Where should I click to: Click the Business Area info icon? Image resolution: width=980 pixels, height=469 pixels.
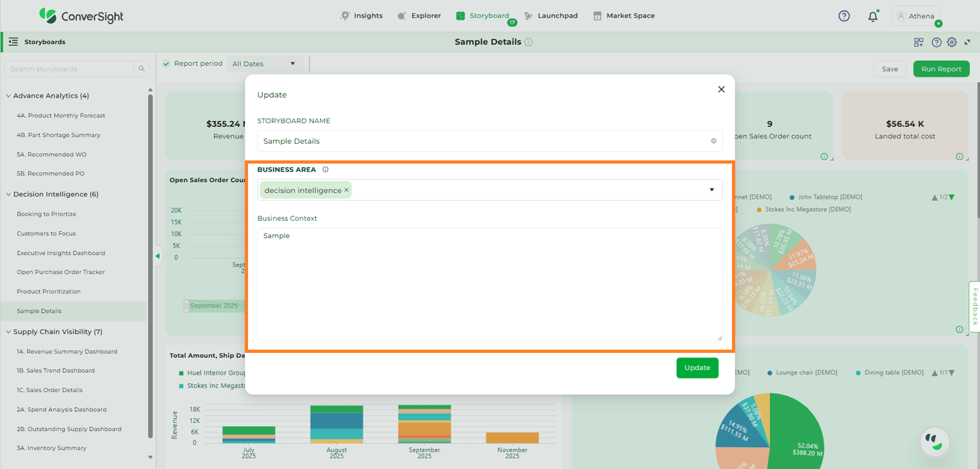pos(325,170)
